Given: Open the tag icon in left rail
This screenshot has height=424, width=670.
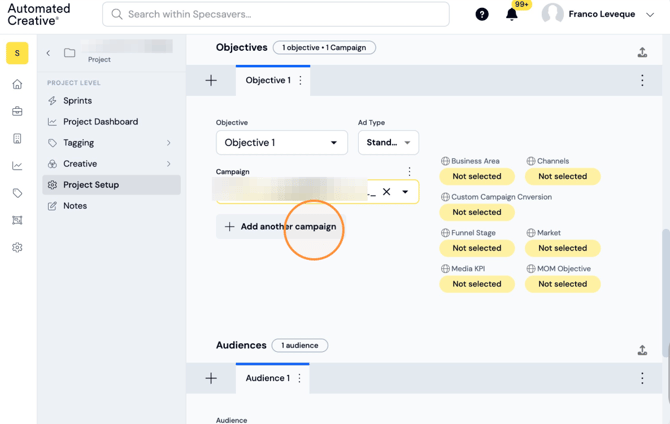Looking at the screenshot, I should tap(17, 193).
